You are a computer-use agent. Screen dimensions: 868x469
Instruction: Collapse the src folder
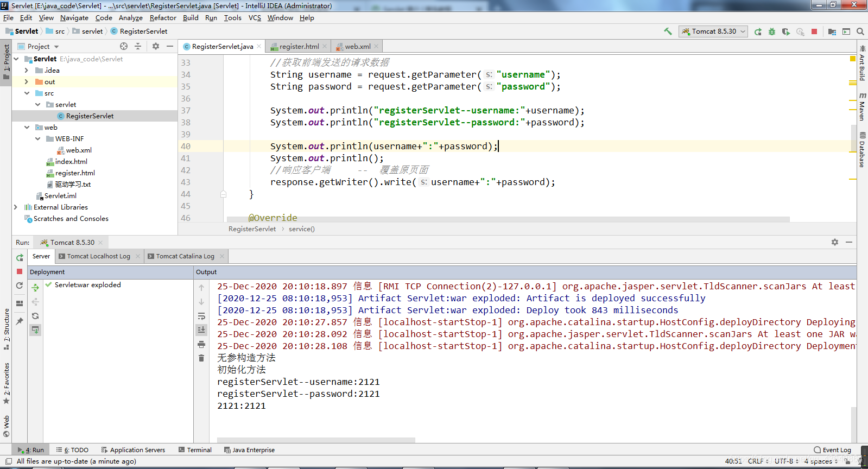pyautogui.click(x=27, y=93)
